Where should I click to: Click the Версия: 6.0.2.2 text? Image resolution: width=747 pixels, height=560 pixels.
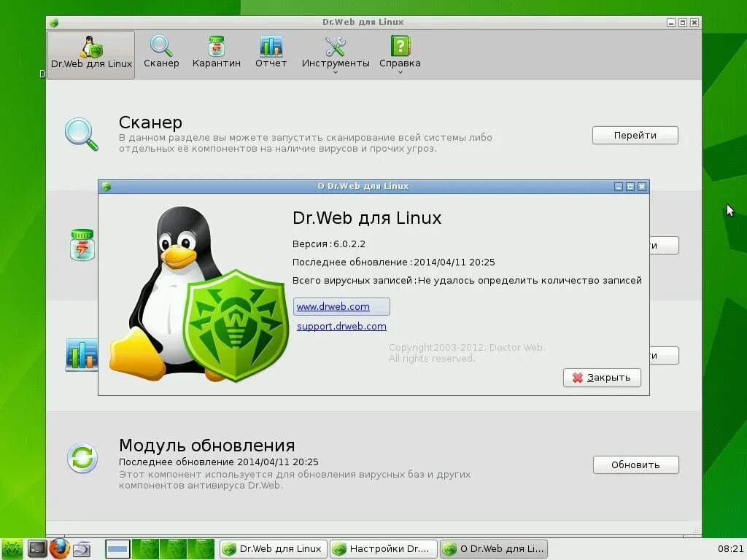tap(329, 244)
